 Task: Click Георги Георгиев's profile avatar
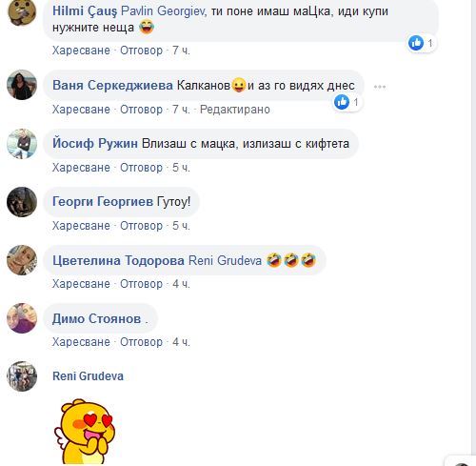(x=22, y=202)
